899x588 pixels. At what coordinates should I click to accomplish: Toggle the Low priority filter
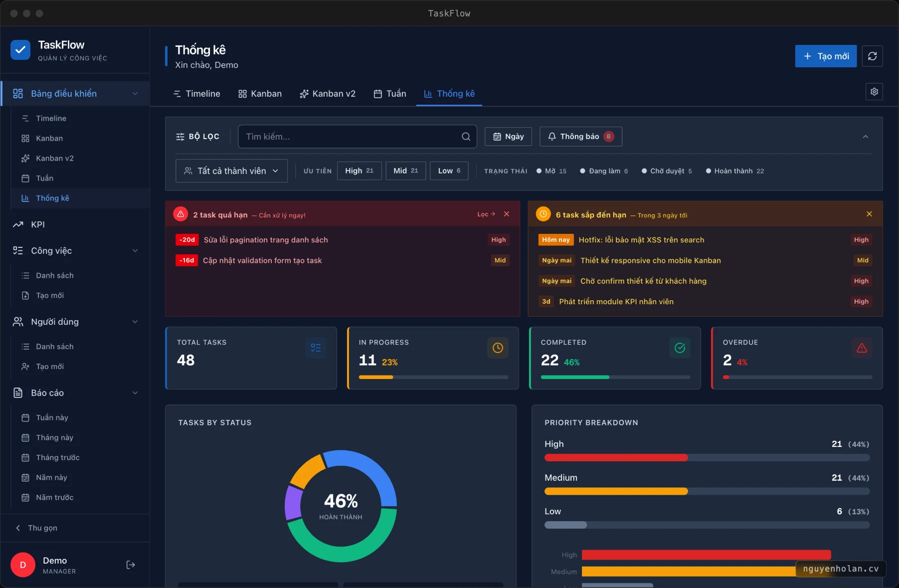449,171
